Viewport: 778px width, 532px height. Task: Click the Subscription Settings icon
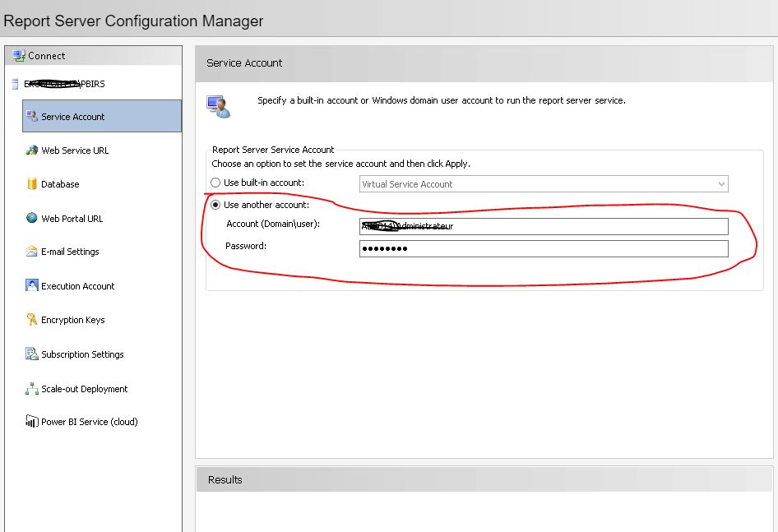coord(32,354)
